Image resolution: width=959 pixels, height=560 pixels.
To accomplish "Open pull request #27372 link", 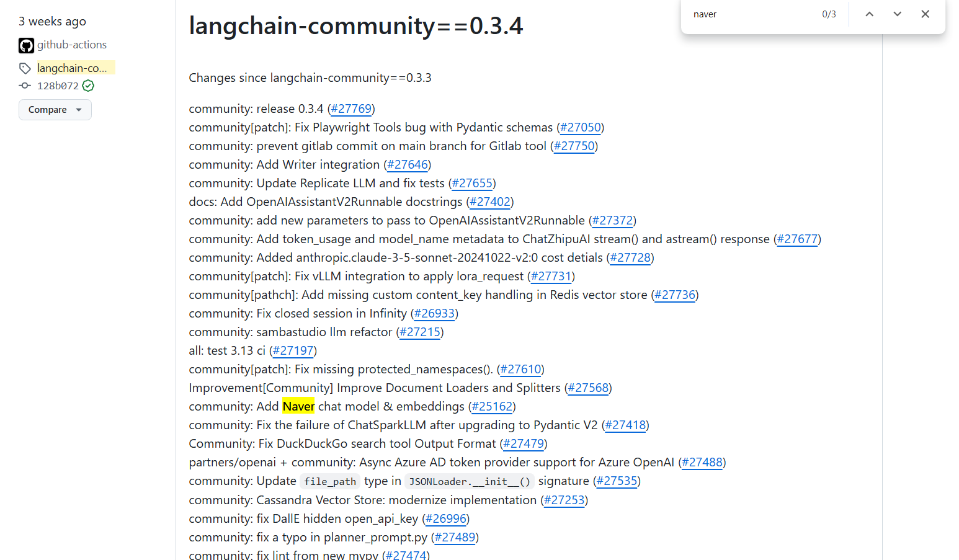I will click(x=612, y=221).
